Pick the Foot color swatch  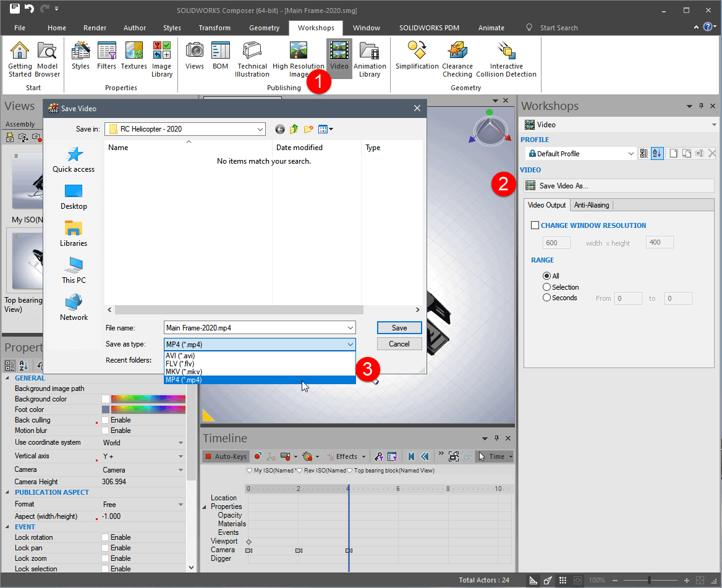[106, 409]
